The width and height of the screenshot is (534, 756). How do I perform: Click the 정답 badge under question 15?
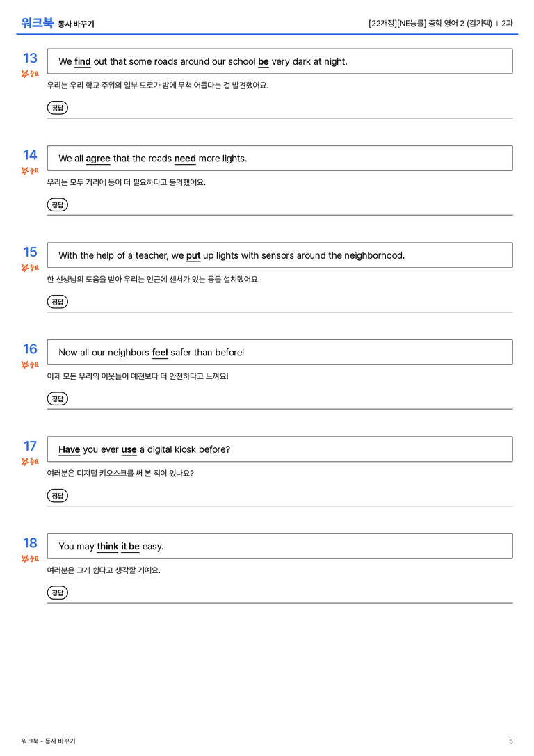(57, 302)
